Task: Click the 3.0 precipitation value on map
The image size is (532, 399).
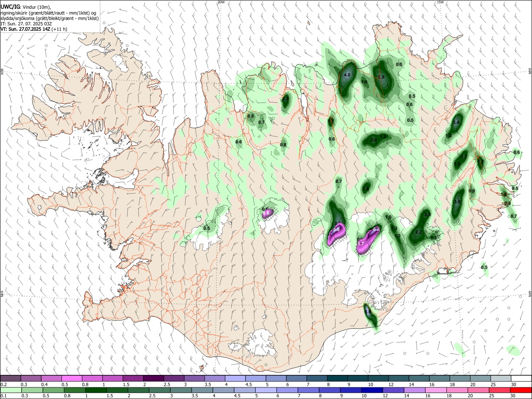Action: click(x=457, y=202)
